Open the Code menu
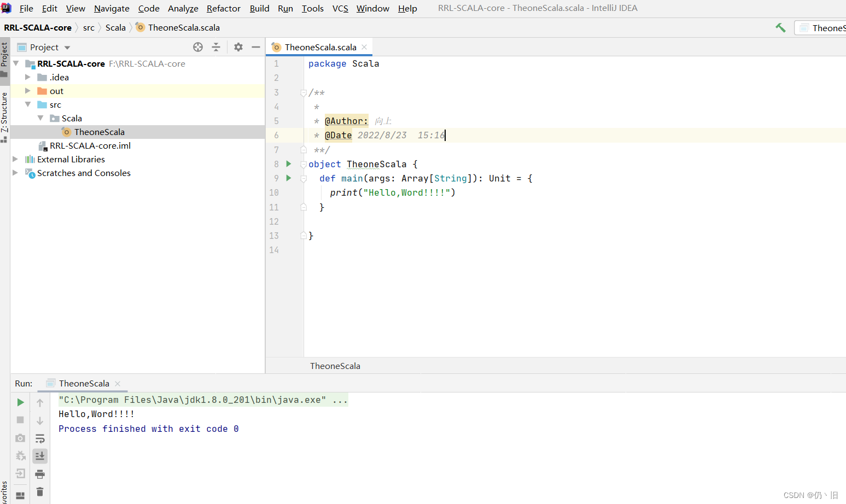The image size is (846, 504). tap(149, 8)
